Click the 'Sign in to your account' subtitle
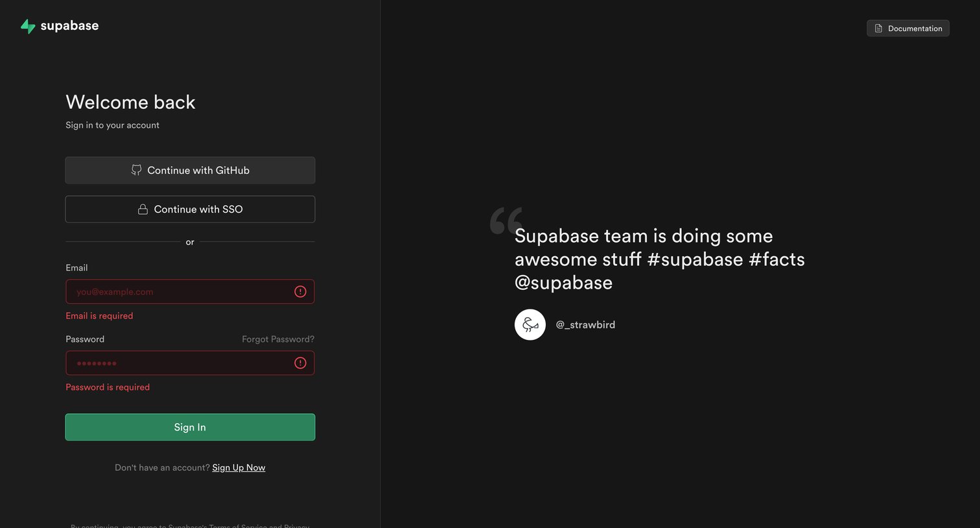The image size is (980, 528). tap(112, 125)
